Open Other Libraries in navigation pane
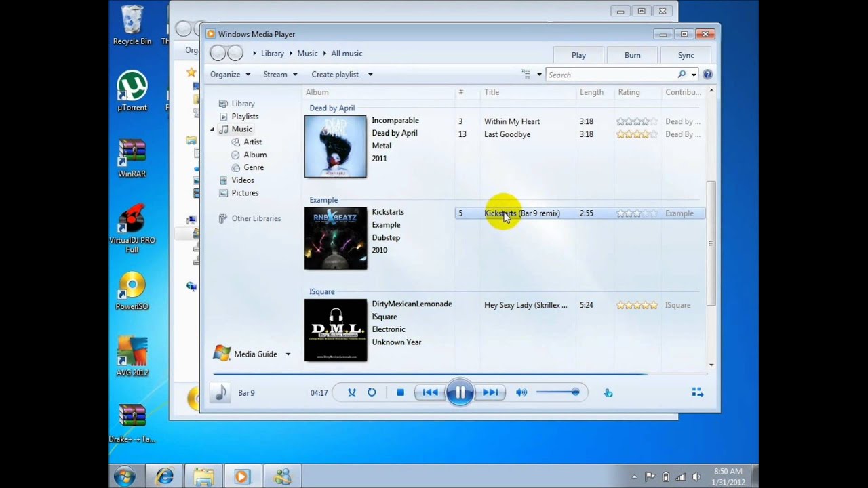Viewport: 868px width, 488px height. [x=256, y=219]
